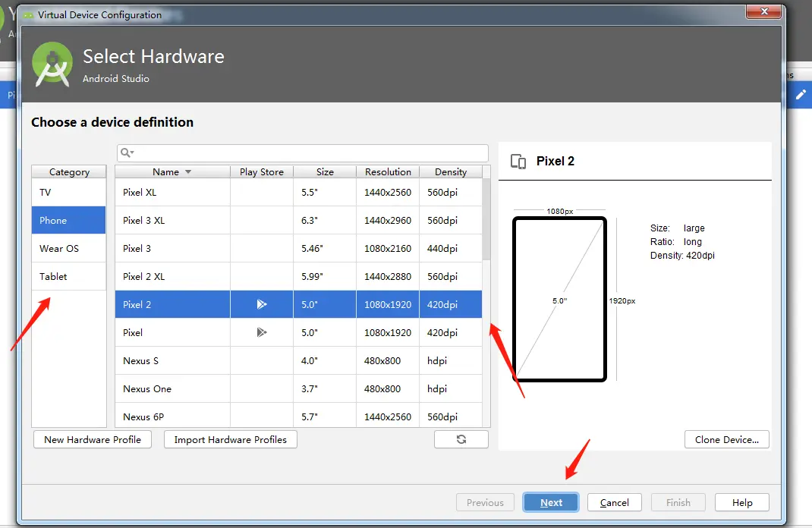Focus the device search input field

303,153
